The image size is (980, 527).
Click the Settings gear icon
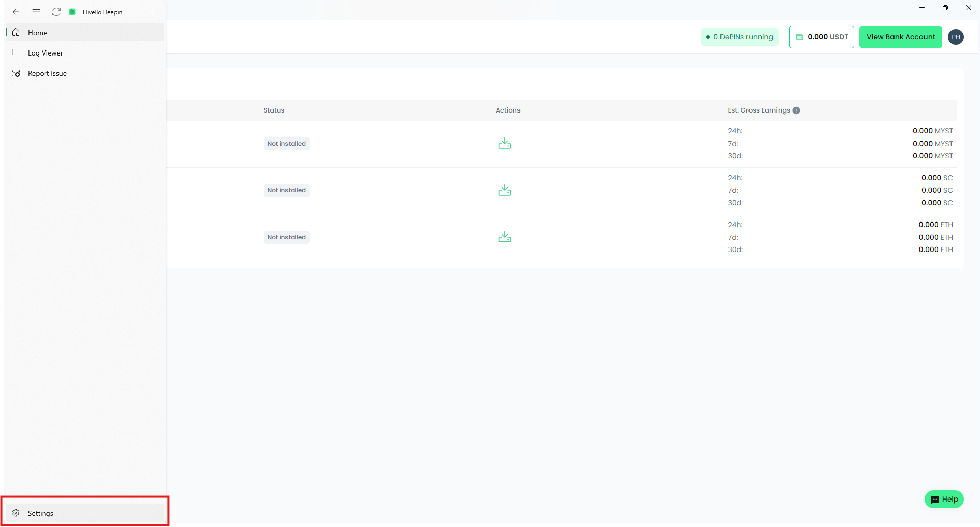[16, 513]
